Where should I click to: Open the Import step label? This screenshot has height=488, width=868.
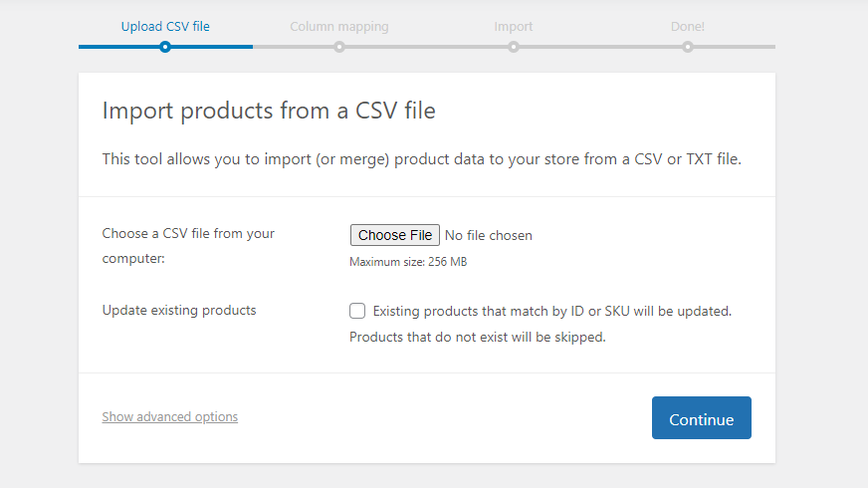coord(514,26)
